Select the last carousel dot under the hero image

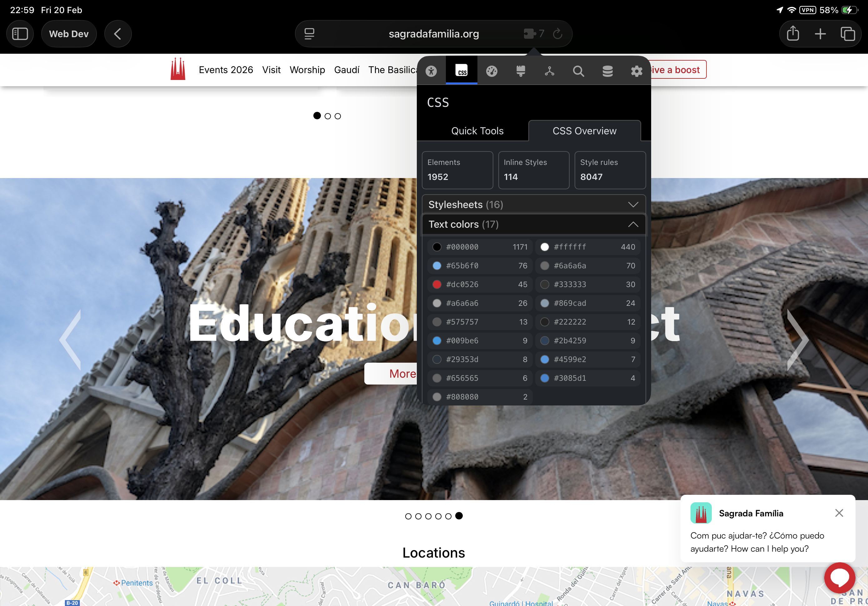click(459, 516)
